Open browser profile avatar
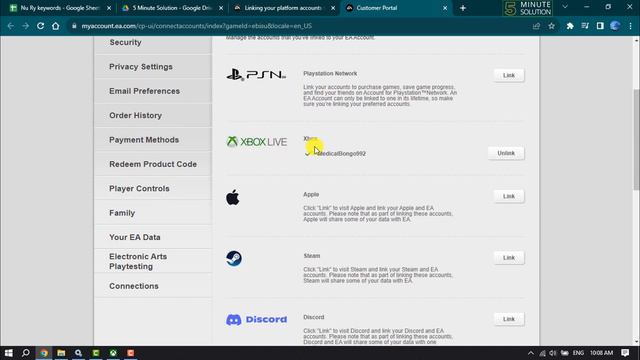The width and height of the screenshot is (640, 360). tap(615, 26)
